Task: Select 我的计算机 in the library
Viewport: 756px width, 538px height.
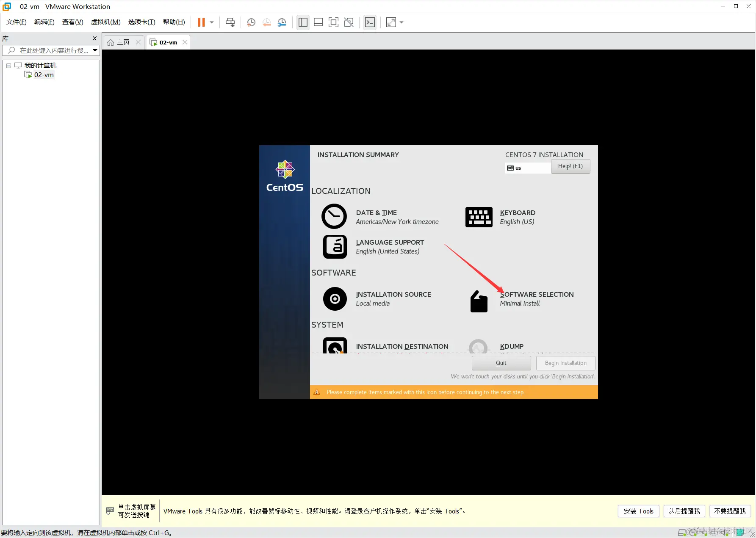Action: [x=40, y=66]
